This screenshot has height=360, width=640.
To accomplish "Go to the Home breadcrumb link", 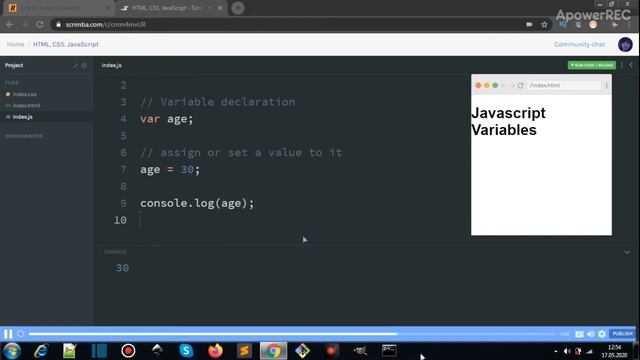I will click(x=16, y=44).
